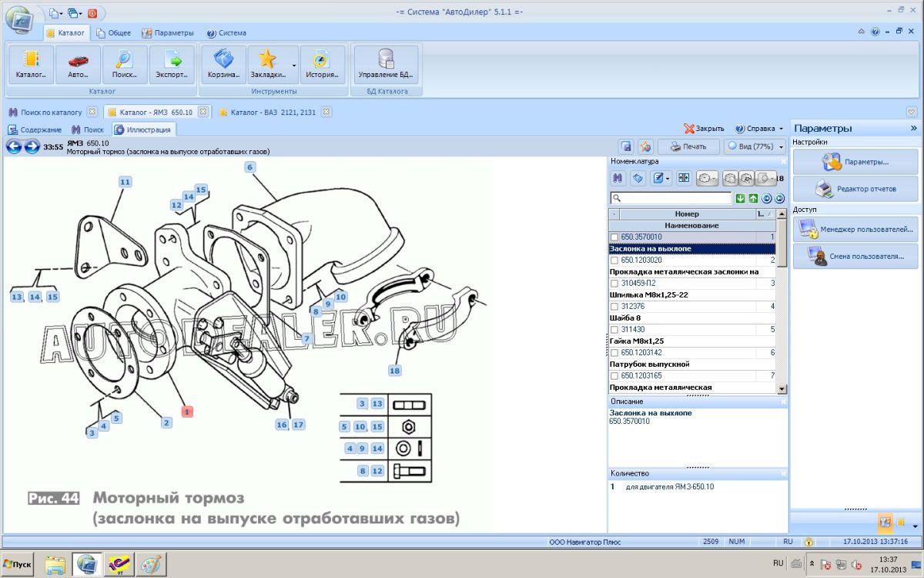Click the blue tag icon in Номенклатура toolbar
The width and height of the screenshot is (924, 578).
638,178
